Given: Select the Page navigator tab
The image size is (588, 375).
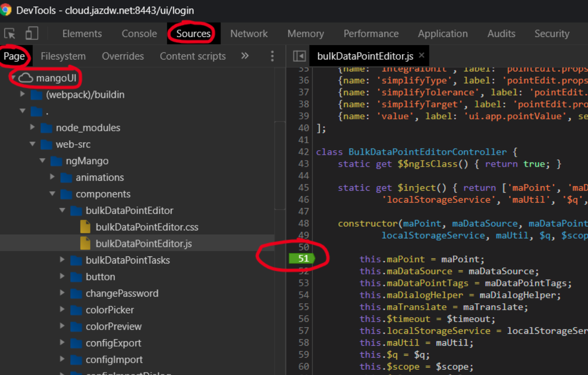Looking at the screenshot, I should [x=14, y=56].
